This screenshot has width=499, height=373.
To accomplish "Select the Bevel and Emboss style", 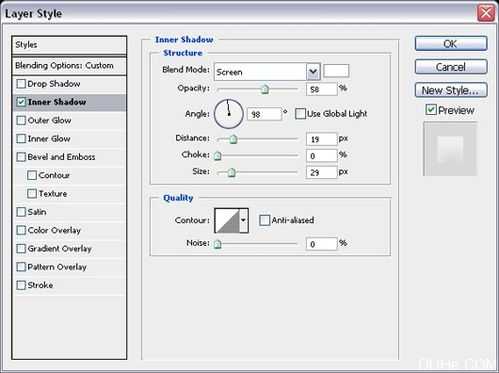I will (61, 157).
